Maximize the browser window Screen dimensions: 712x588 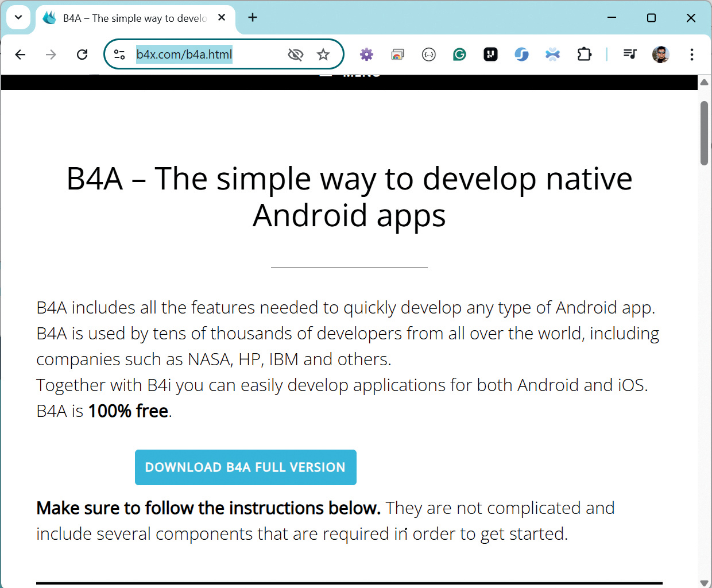[651, 18]
